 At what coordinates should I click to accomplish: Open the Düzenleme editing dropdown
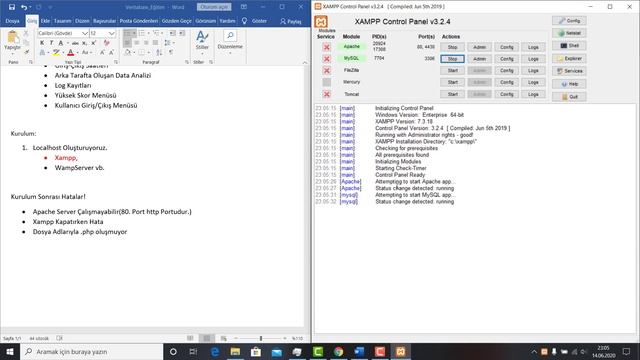[x=230, y=42]
